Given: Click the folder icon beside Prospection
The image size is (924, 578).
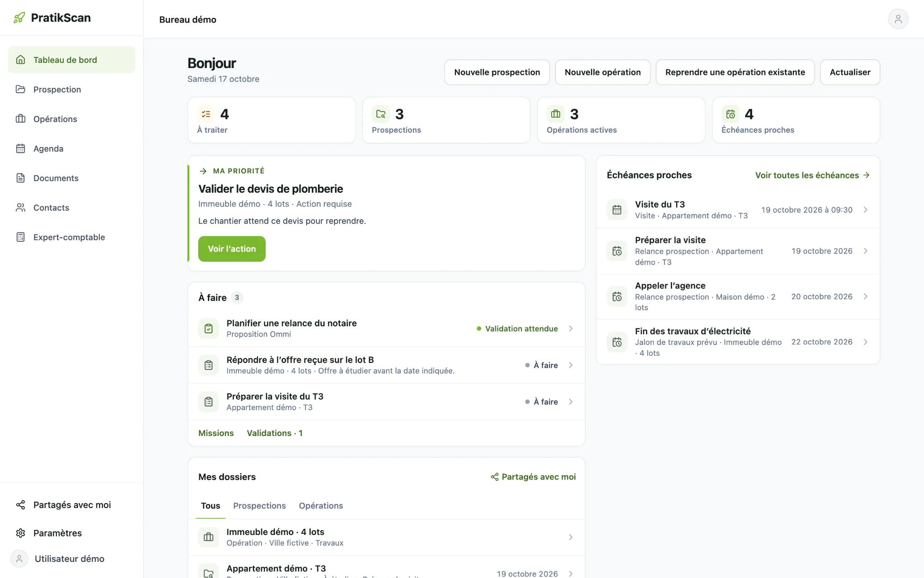Looking at the screenshot, I should tap(21, 89).
